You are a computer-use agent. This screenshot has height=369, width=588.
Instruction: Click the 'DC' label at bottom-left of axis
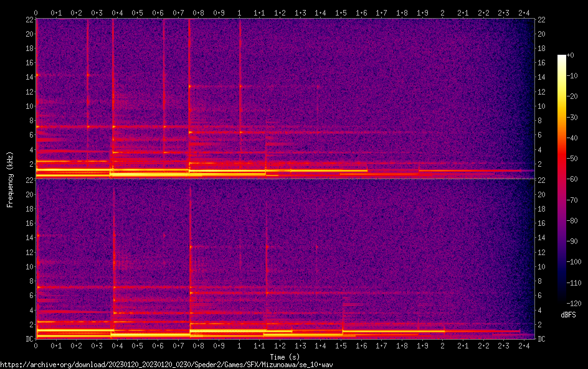(x=29, y=339)
